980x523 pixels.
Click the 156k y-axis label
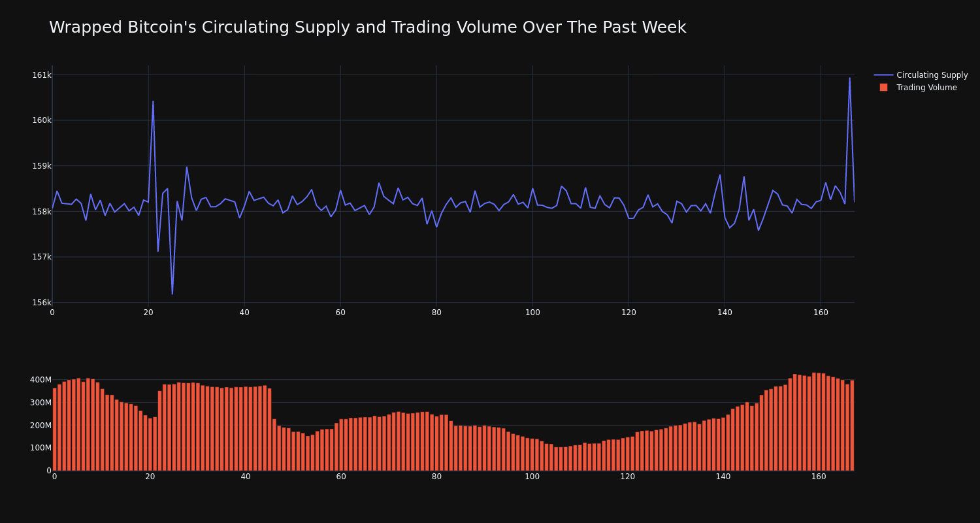(42, 303)
